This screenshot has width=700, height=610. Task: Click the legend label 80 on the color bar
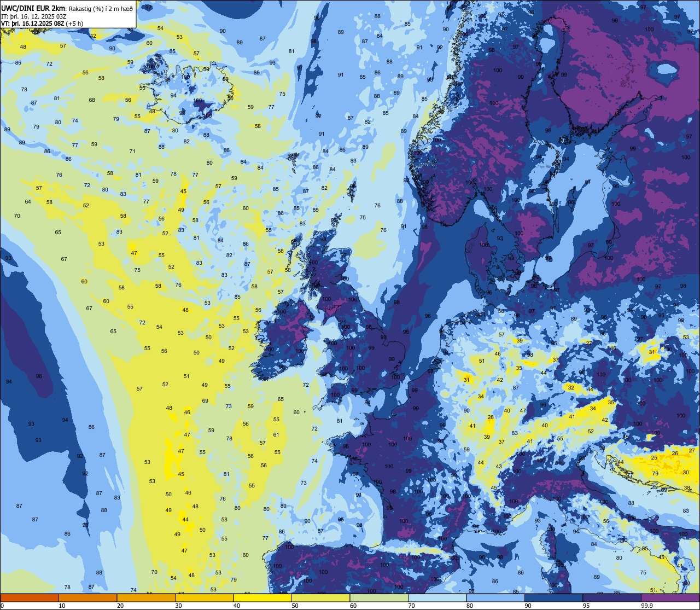click(x=469, y=606)
